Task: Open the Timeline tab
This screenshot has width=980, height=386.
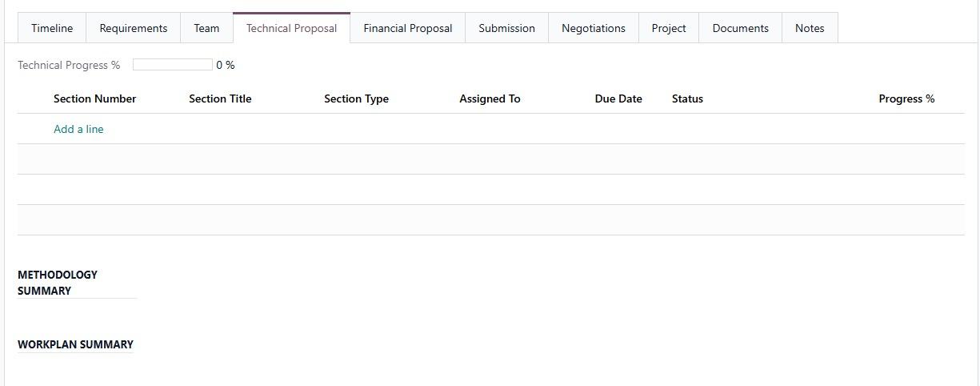Action: (52, 28)
